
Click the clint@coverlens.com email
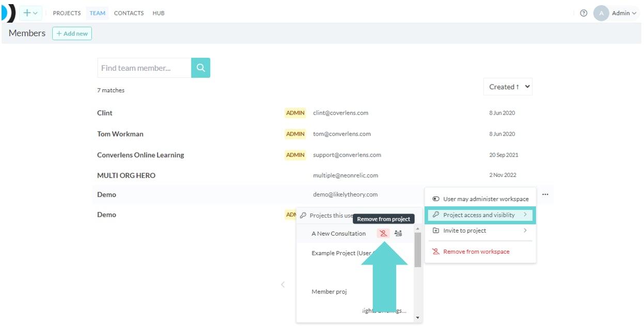coord(340,112)
